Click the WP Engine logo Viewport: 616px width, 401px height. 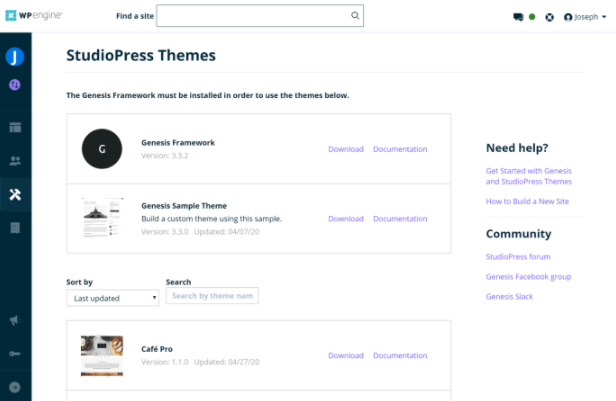click(x=33, y=15)
